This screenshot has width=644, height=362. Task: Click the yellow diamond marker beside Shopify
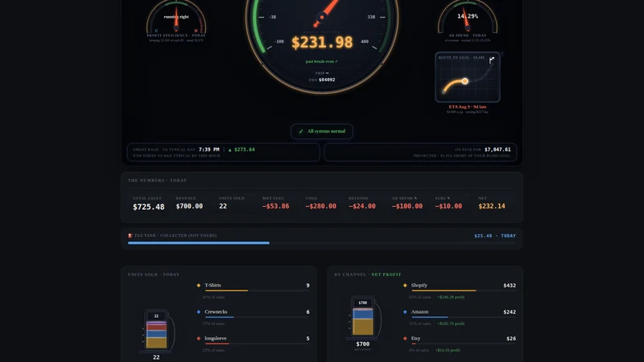405,286
